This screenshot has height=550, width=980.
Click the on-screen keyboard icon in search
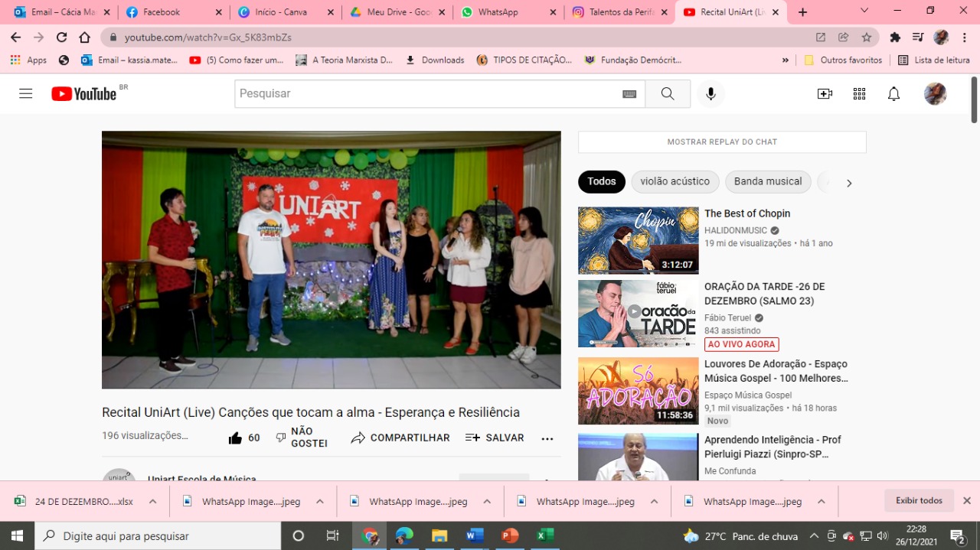[629, 93]
